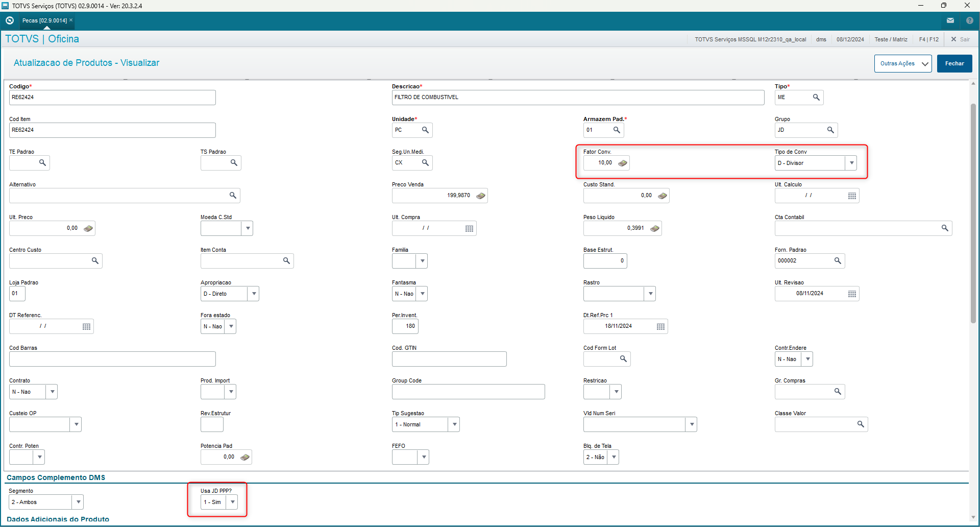Expand the Tipo de Conv dropdown
980x527 pixels.
851,163
